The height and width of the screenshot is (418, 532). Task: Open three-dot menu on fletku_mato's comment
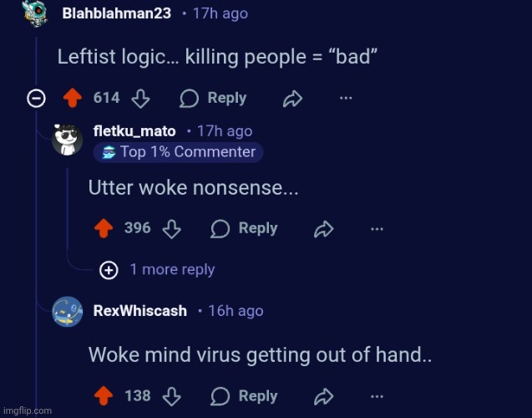pos(377,229)
